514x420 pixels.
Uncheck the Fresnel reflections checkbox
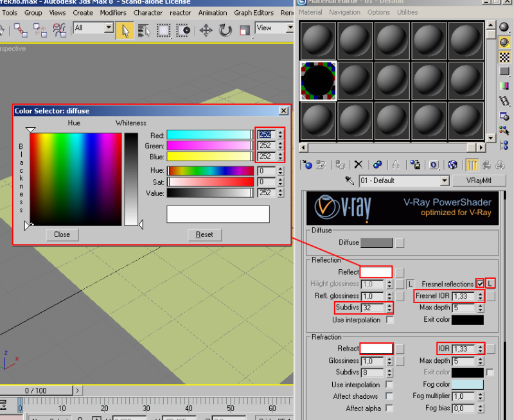pos(480,284)
